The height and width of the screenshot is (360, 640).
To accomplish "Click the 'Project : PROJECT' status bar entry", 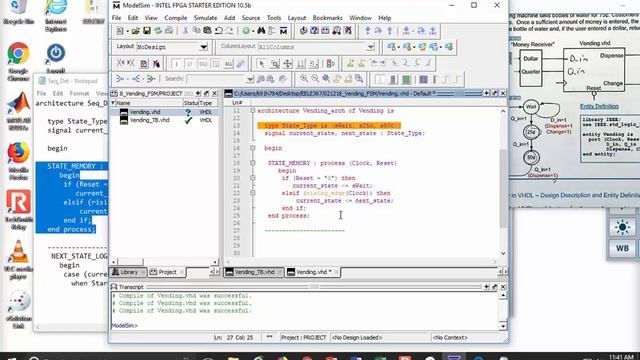I will [304, 338].
